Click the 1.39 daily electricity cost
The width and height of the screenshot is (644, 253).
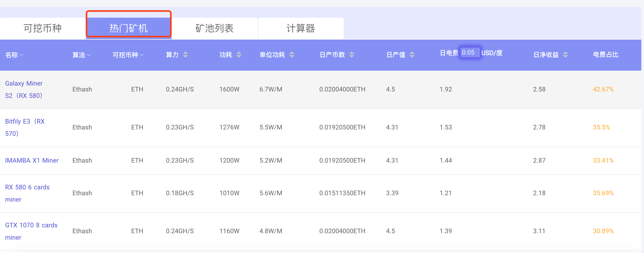446,231
